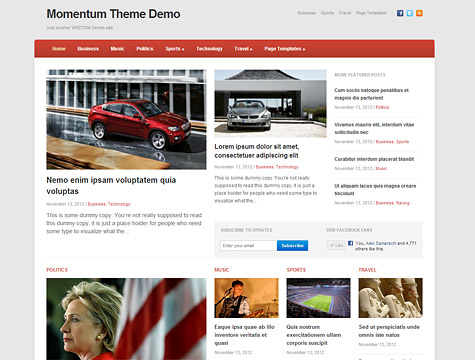Click the Alex Samarschi name link
The image size is (475, 360).
(x=381, y=243)
